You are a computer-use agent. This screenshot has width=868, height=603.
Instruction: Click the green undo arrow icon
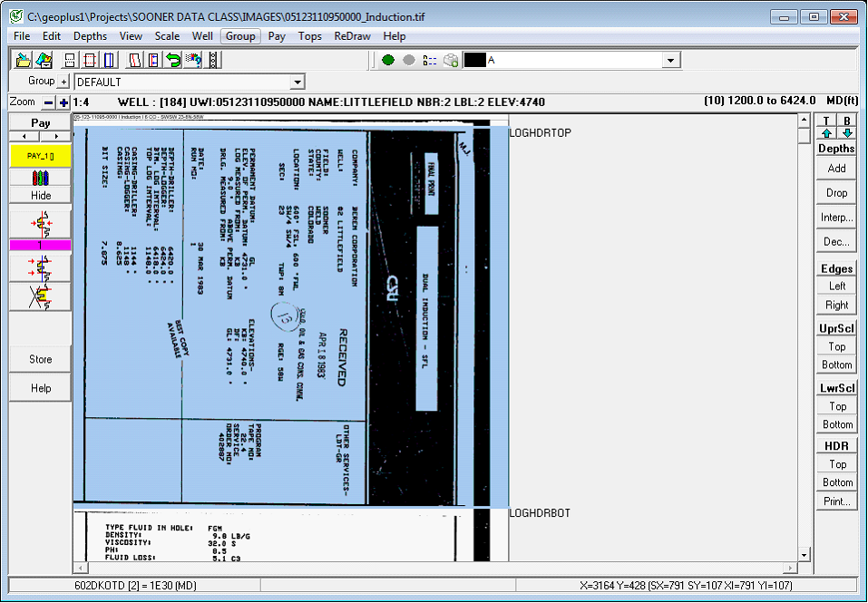click(172, 60)
